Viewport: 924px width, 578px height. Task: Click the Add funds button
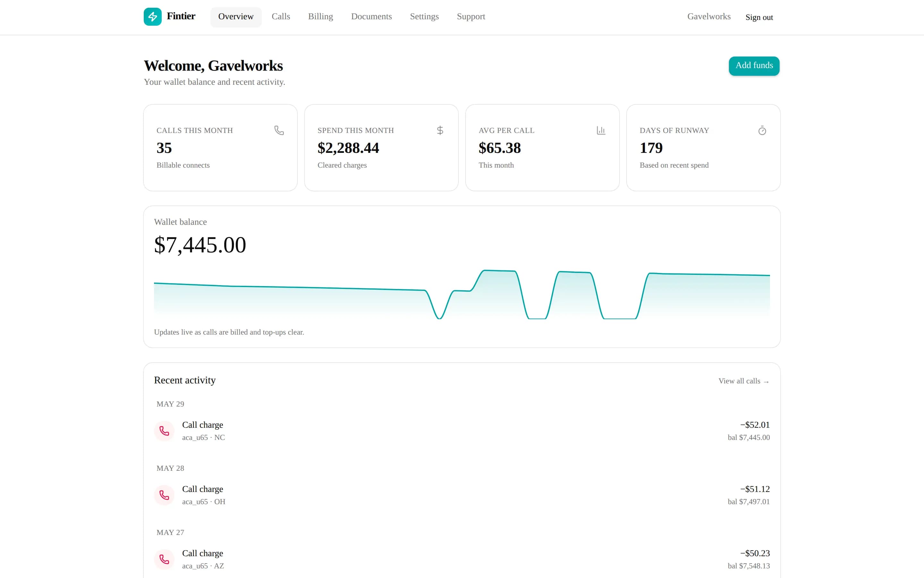coord(754,66)
